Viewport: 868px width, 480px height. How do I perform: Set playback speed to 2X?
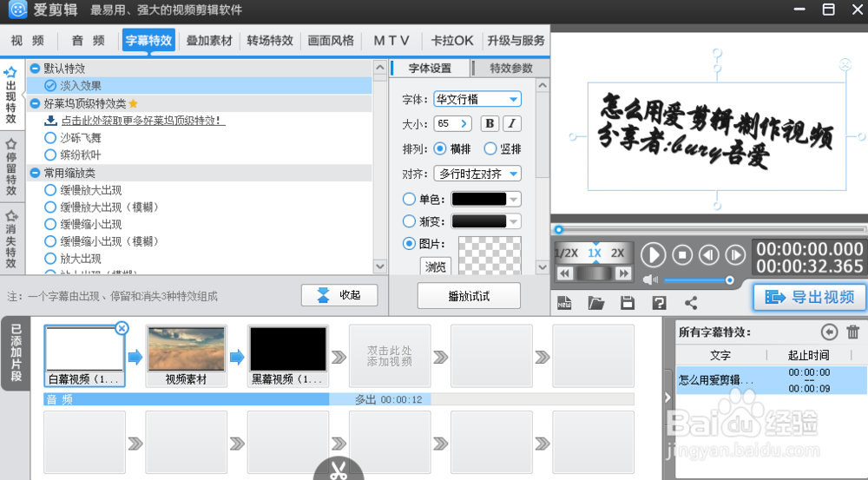tap(617, 253)
